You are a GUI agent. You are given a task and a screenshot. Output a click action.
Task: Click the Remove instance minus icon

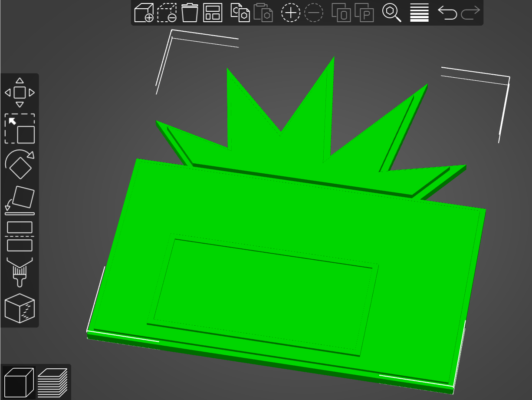(x=314, y=13)
